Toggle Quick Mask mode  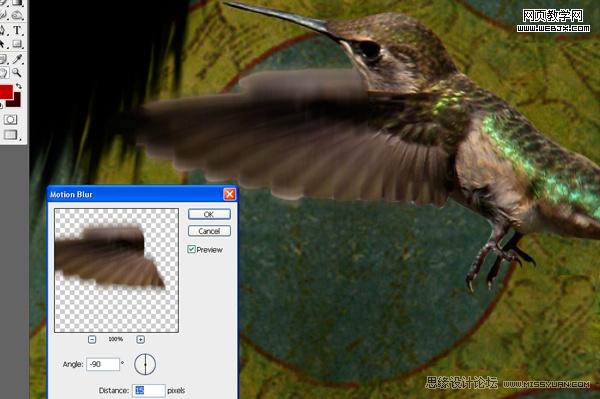(10, 120)
